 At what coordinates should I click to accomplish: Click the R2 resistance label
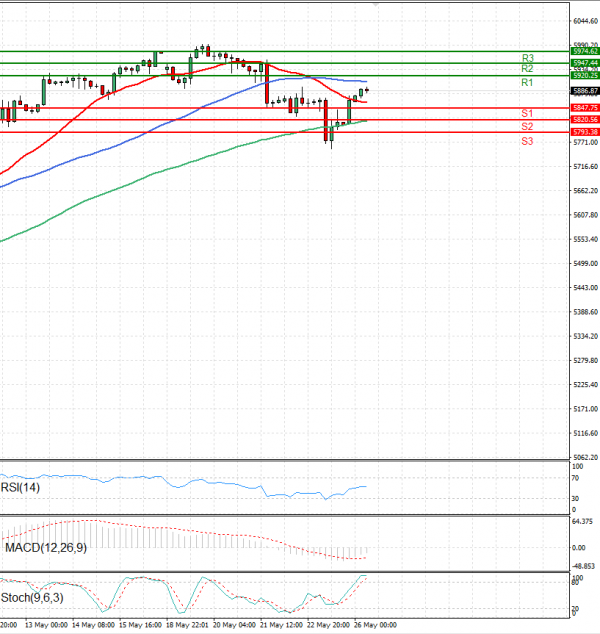(x=527, y=69)
